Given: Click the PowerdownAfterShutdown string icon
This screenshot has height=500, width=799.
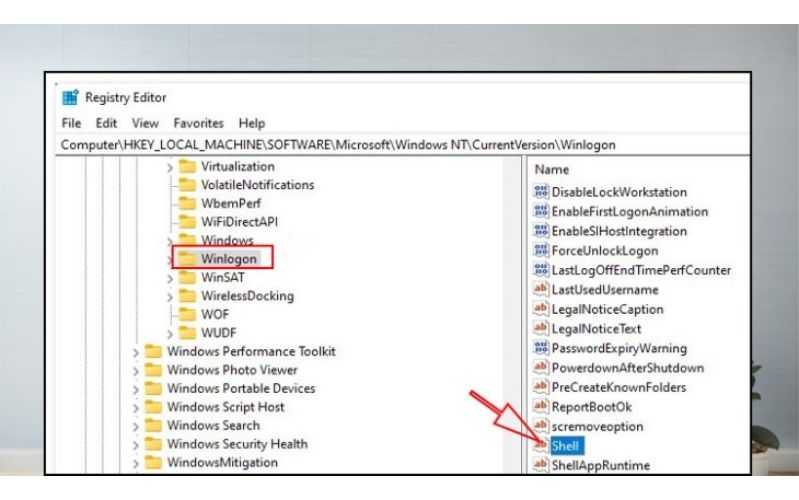Looking at the screenshot, I should coord(541,367).
